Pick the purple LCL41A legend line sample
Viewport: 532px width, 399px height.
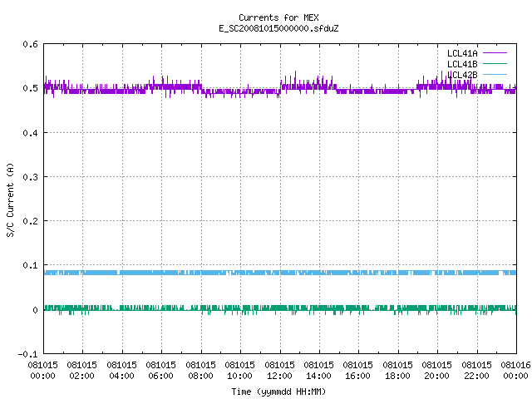[x=495, y=53]
